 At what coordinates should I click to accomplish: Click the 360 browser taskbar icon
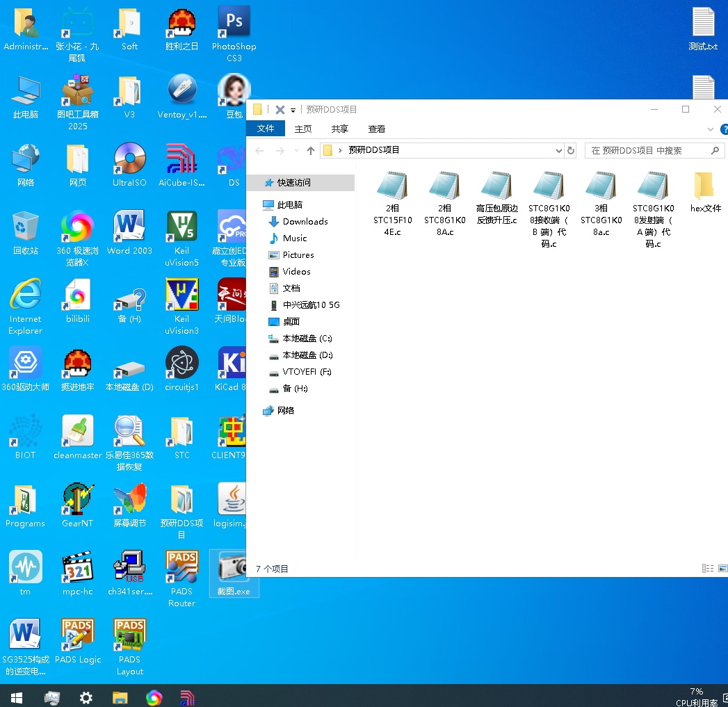[154, 697]
